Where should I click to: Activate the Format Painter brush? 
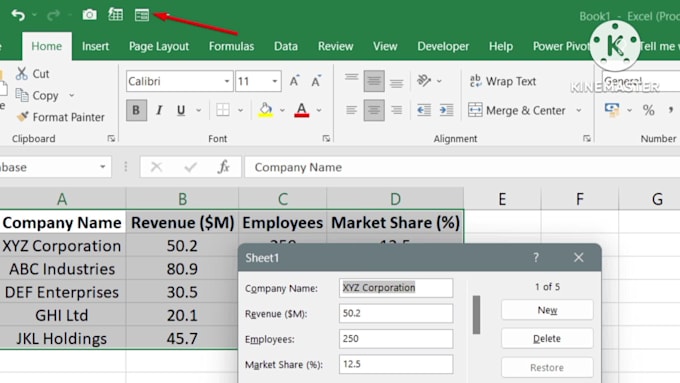click(23, 117)
